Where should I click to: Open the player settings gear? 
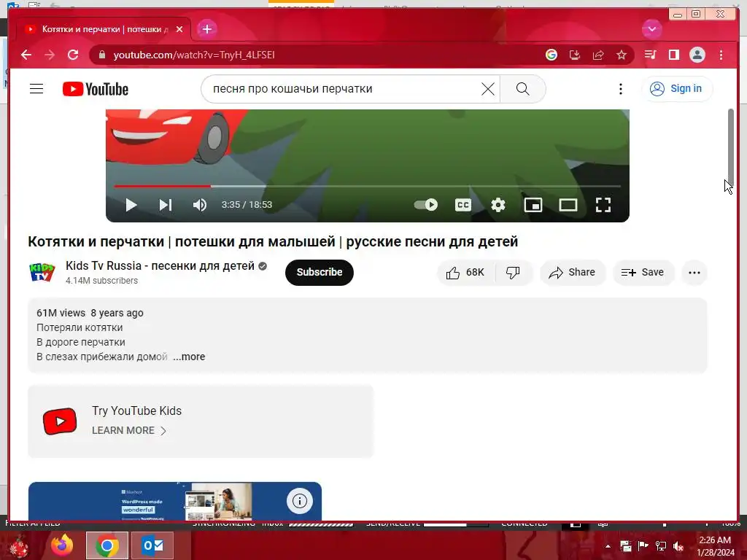pyautogui.click(x=498, y=205)
